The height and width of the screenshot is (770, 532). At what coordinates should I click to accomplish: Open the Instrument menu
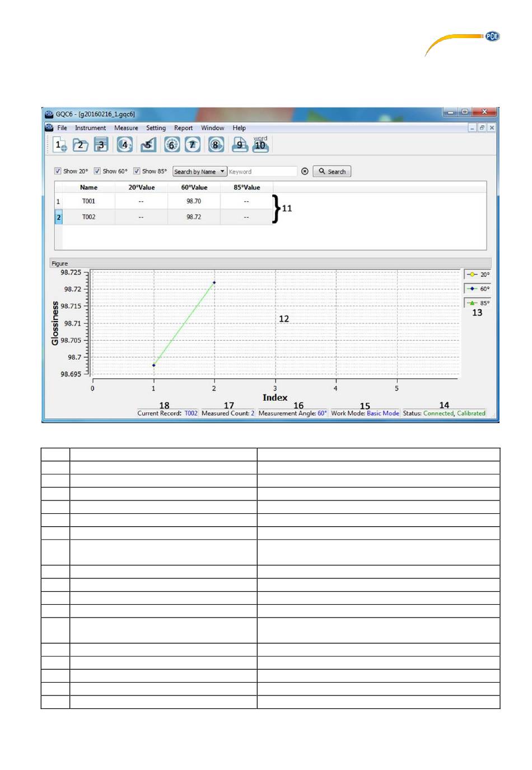point(91,128)
